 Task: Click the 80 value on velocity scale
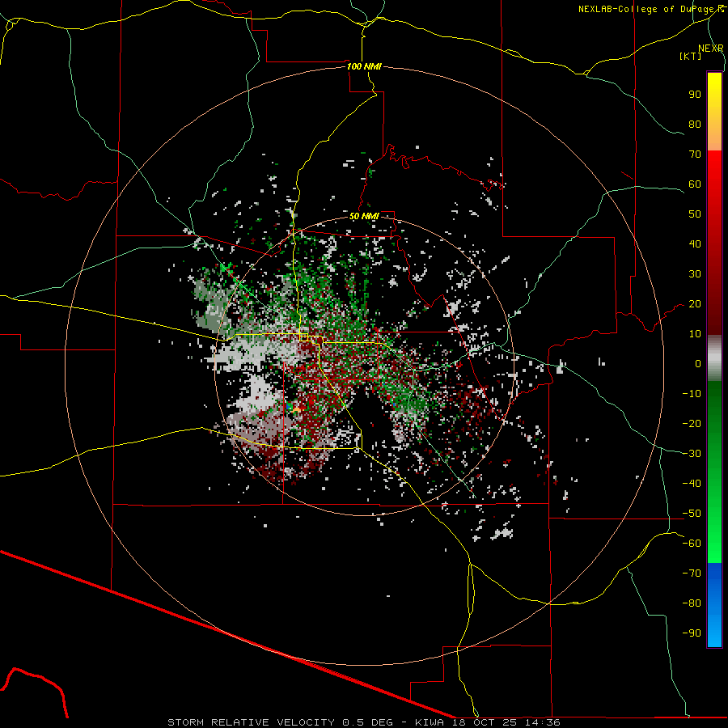pos(695,124)
